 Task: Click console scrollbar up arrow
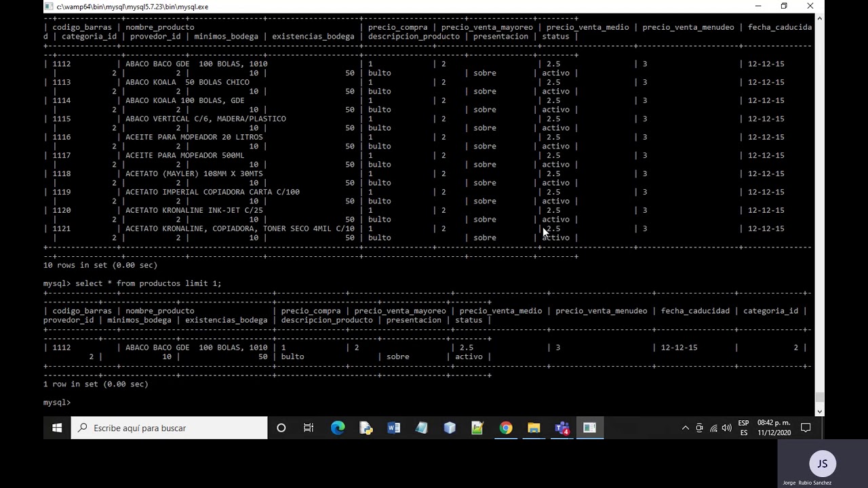click(x=819, y=19)
